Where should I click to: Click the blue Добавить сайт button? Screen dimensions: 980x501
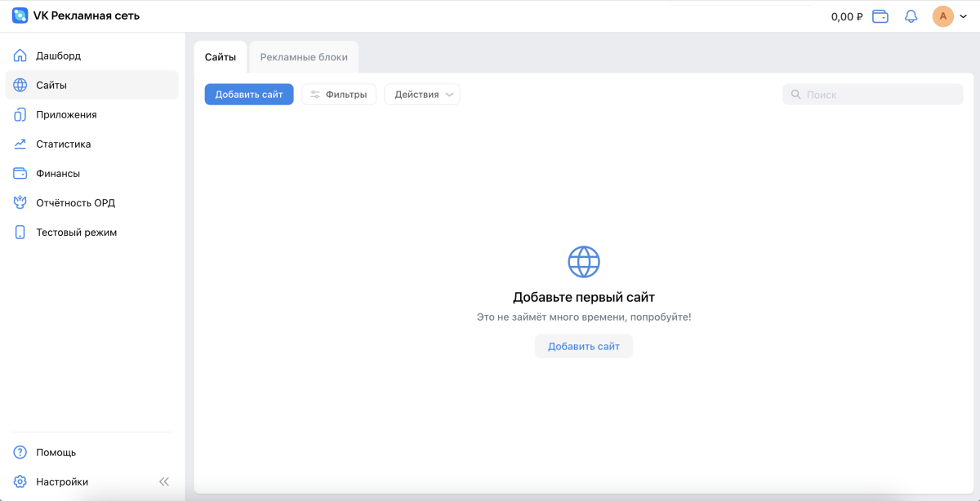pos(249,95)
